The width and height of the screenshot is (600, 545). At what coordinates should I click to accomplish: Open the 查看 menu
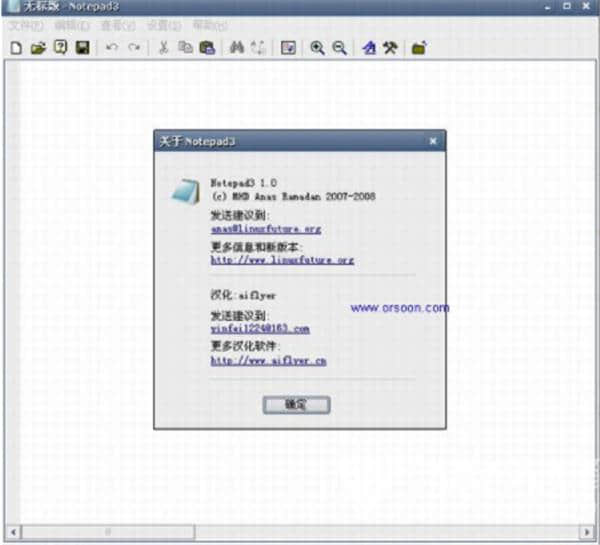tap(118, 26)
